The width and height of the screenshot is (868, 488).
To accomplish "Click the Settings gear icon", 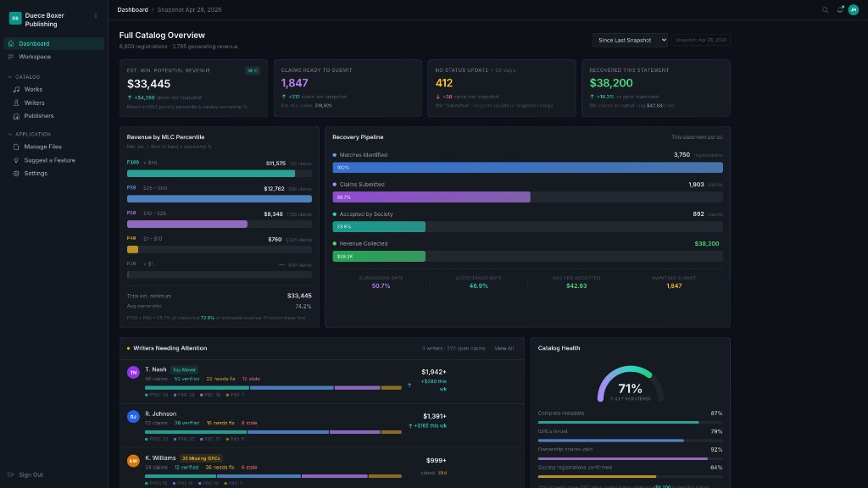I will [x=16, y=174].
